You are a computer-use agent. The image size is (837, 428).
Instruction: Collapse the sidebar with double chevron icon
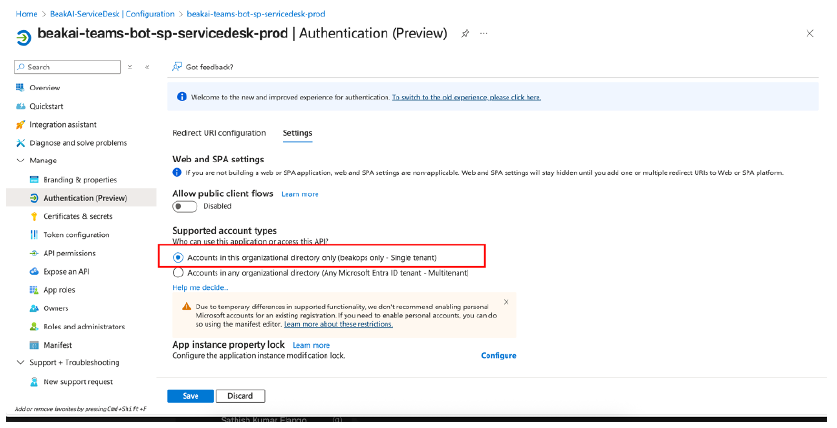[147, 67]
